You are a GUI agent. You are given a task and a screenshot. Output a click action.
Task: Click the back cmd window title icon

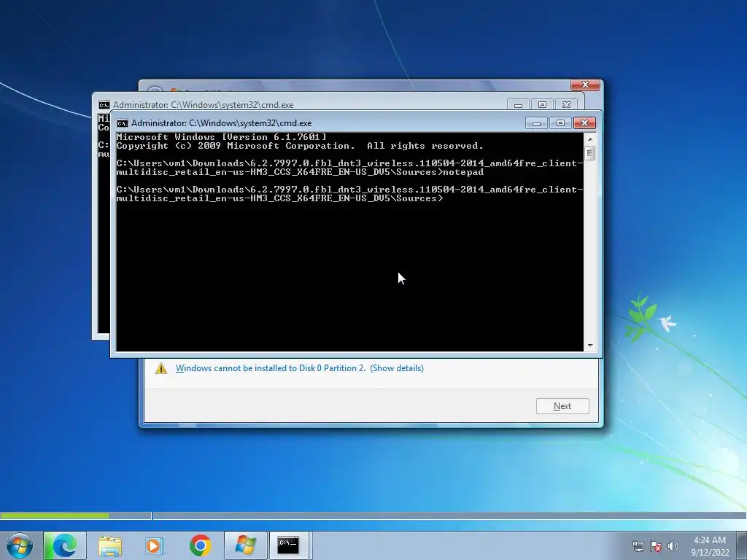pyautogui.click(x=104, y=105)
